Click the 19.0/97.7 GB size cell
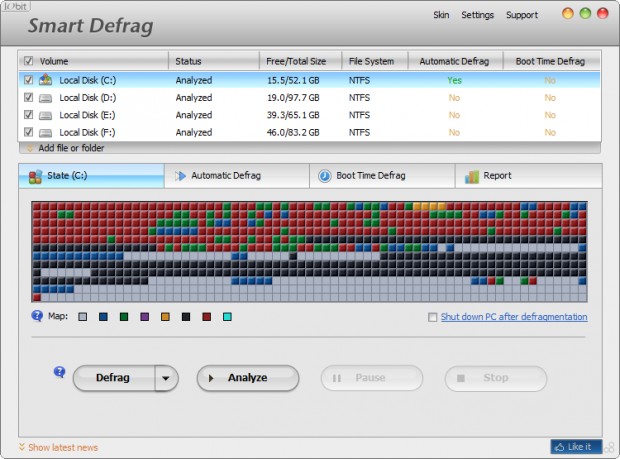Screen dimensions: 620x459 293,98
